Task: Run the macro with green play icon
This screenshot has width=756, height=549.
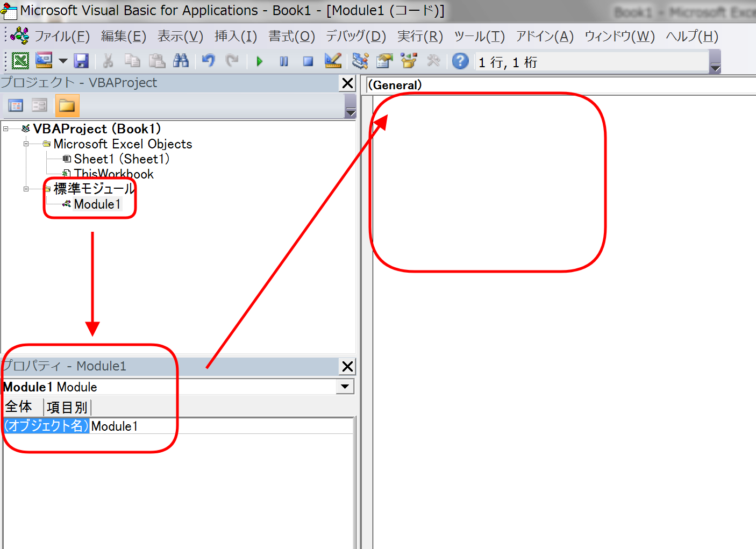Action: tap(260, 61)
